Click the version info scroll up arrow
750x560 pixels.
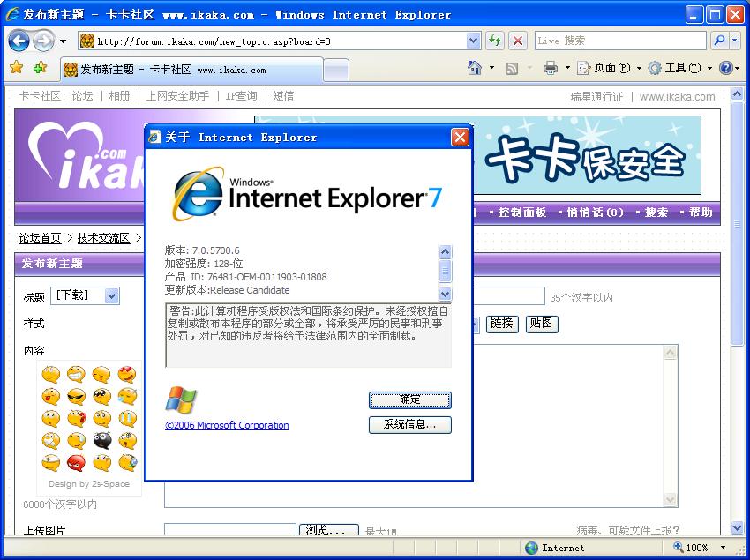(445, 251)
